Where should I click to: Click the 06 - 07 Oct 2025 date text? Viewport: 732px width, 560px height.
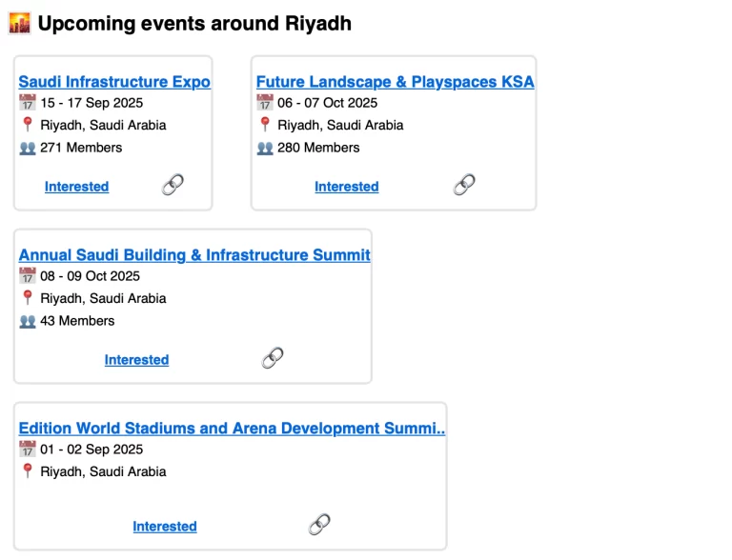click(x=327, y=103)
